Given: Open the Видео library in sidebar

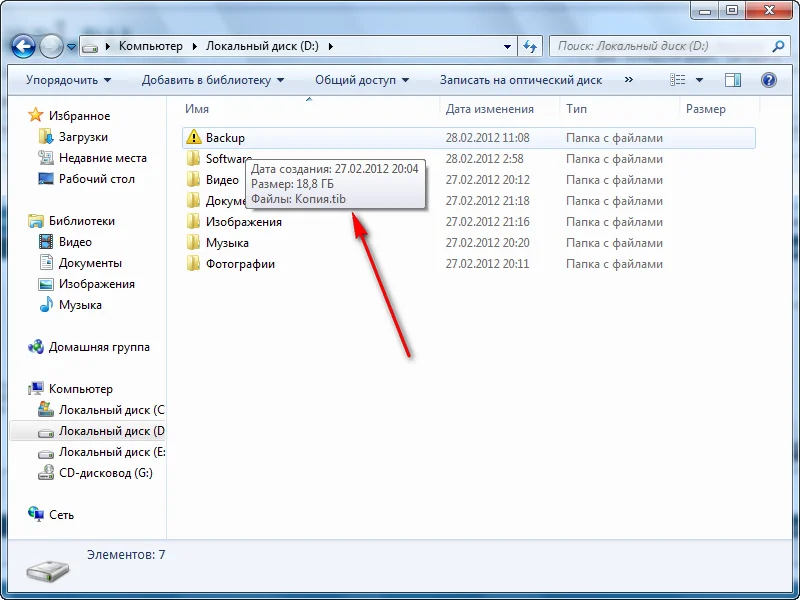Looking at the screenshot, I should pos(75,242).
